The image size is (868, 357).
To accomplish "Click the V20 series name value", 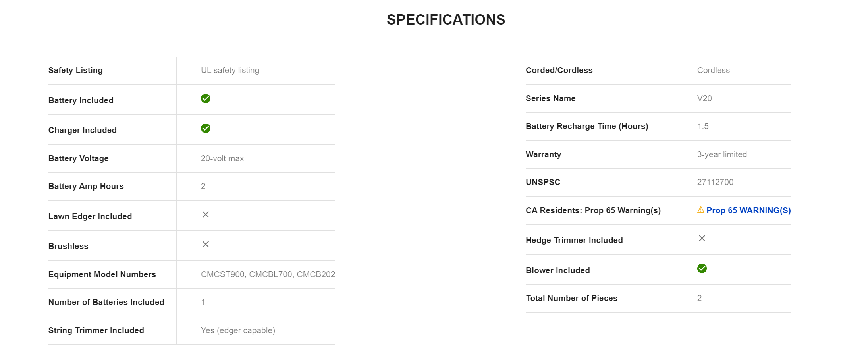I will pos(704,98).
